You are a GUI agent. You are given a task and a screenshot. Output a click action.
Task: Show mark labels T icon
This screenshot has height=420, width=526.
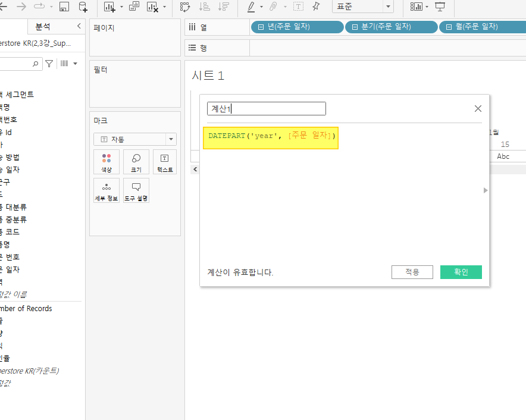point(298,7)
